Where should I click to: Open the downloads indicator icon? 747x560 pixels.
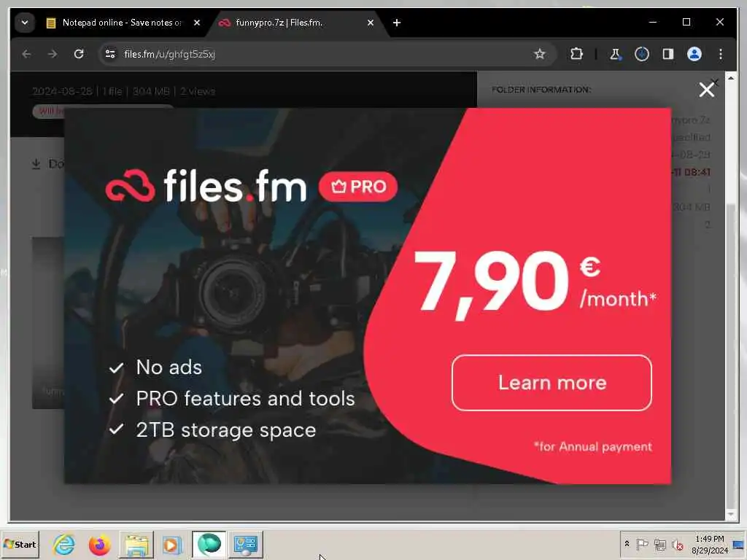click(642, 54)
